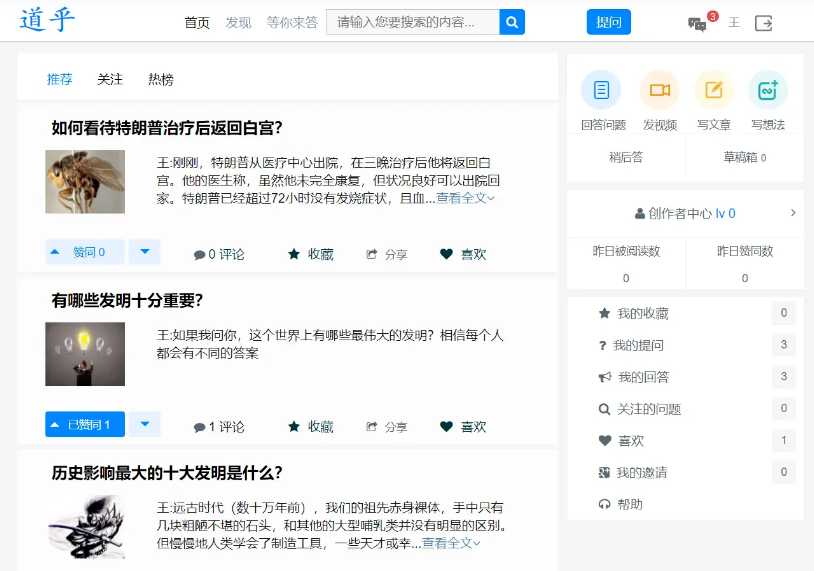Go to 首页 in top navigation
This screenshot has width=814, height=571.
[197, 23]
